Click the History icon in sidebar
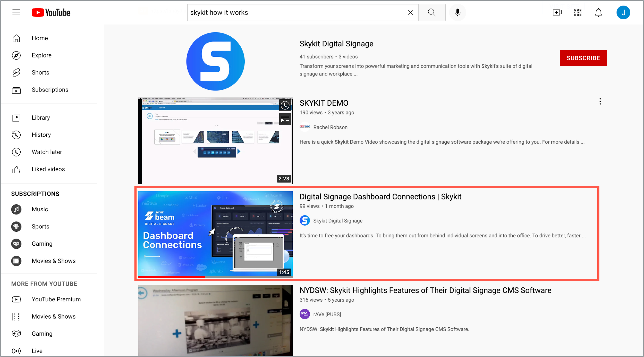The image size is (644, 357). click(16, 135)
